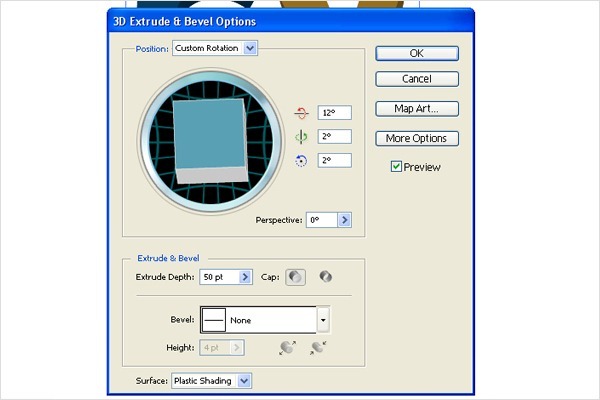Show More Options
Image resolution: width=600 pixels, height=400 pixels.
click(417, 138)
